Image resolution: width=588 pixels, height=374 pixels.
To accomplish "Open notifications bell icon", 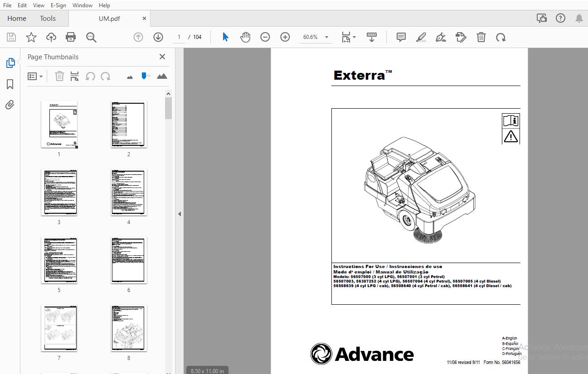I will pos(579,18).
